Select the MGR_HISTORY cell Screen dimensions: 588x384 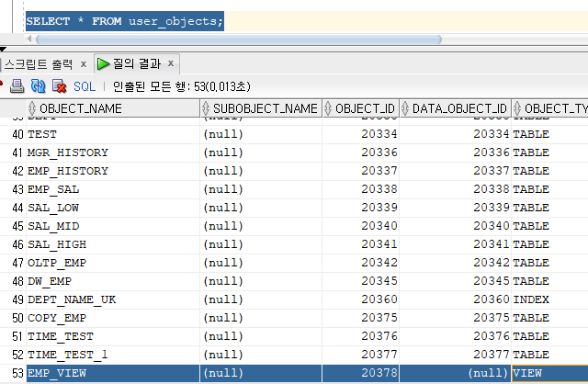(113, 152)
